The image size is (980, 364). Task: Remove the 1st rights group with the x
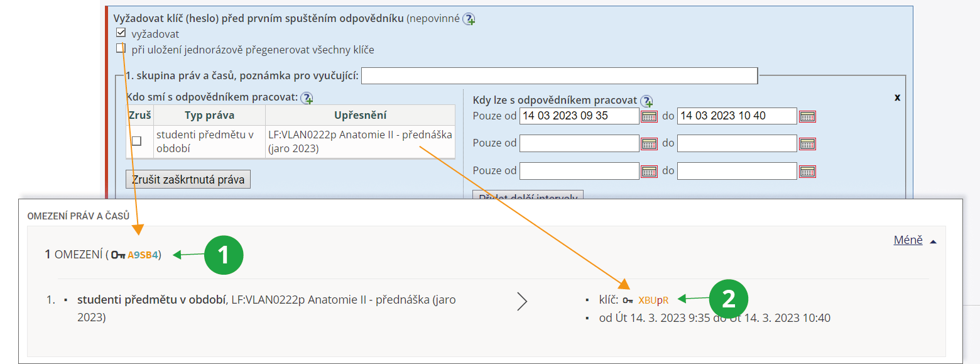coord(897,97)
